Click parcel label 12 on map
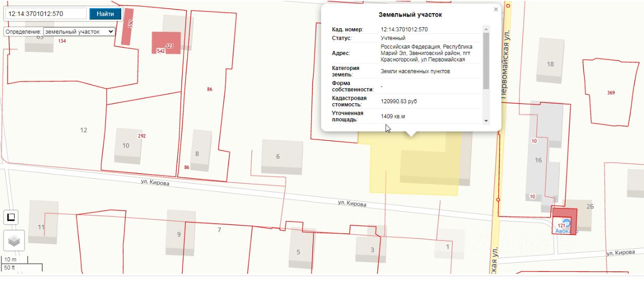 tap(84, 130)
